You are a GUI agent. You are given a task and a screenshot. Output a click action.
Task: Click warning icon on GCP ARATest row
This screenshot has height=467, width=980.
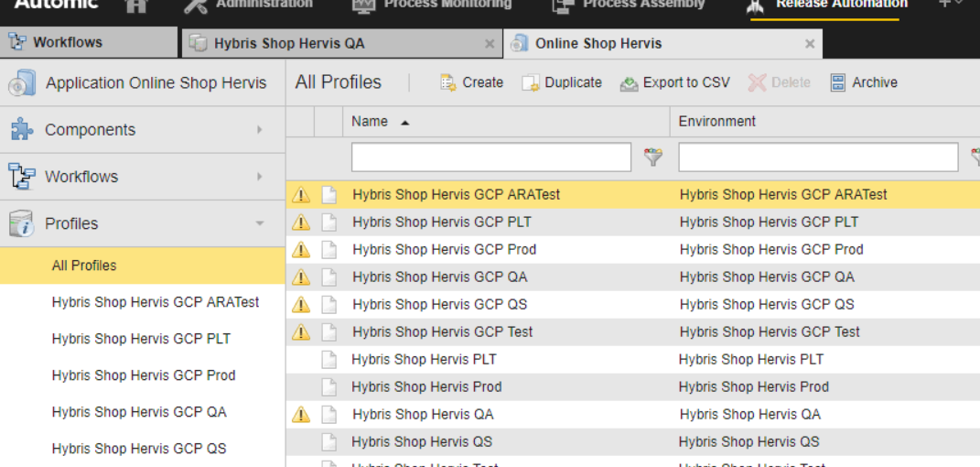[x=300, y=195]
